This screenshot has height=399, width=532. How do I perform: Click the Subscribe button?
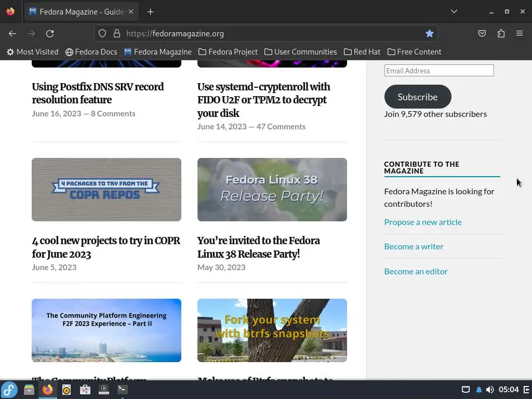coord(418,97)
